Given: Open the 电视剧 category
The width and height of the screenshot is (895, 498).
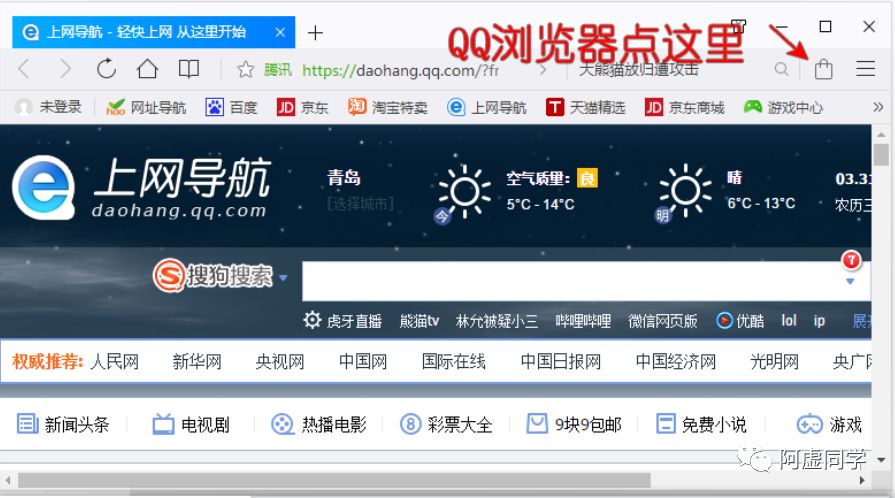Looking at the screenshot, I should pyautogui.click(x=191, y=424).
